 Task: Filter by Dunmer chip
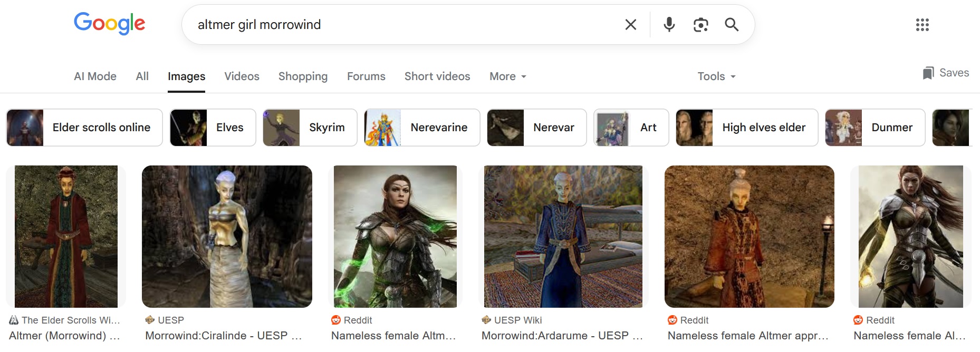pyautogui.click(x=875, y=128)
